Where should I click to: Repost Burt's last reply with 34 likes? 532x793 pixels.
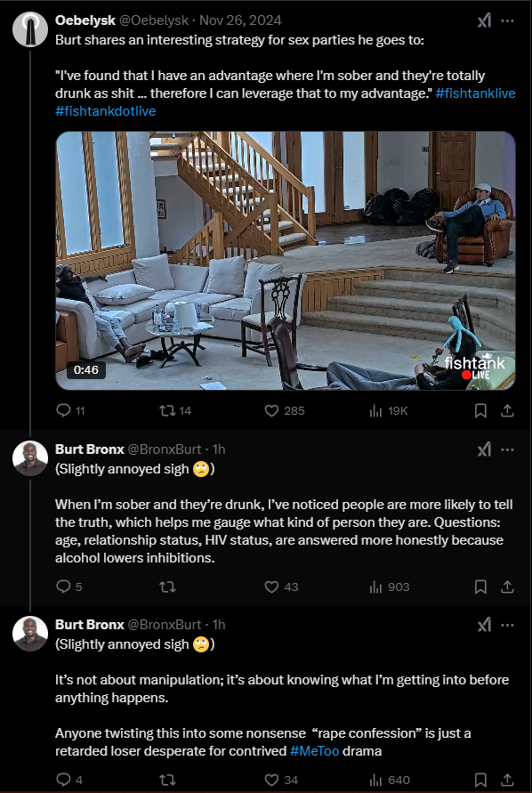pyautogui.click(x=167, y=780)
